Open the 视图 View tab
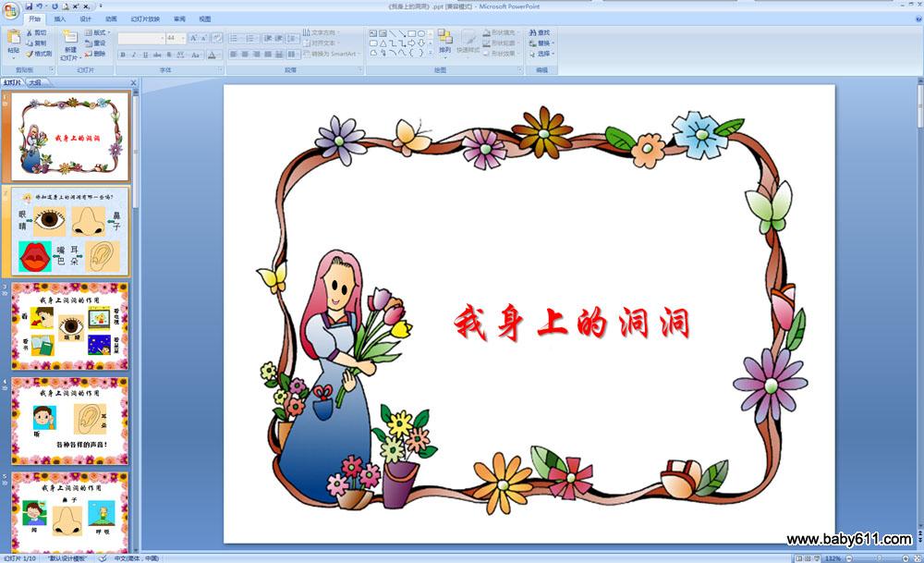This screenshot has width=924, height=563. (205, 19)
